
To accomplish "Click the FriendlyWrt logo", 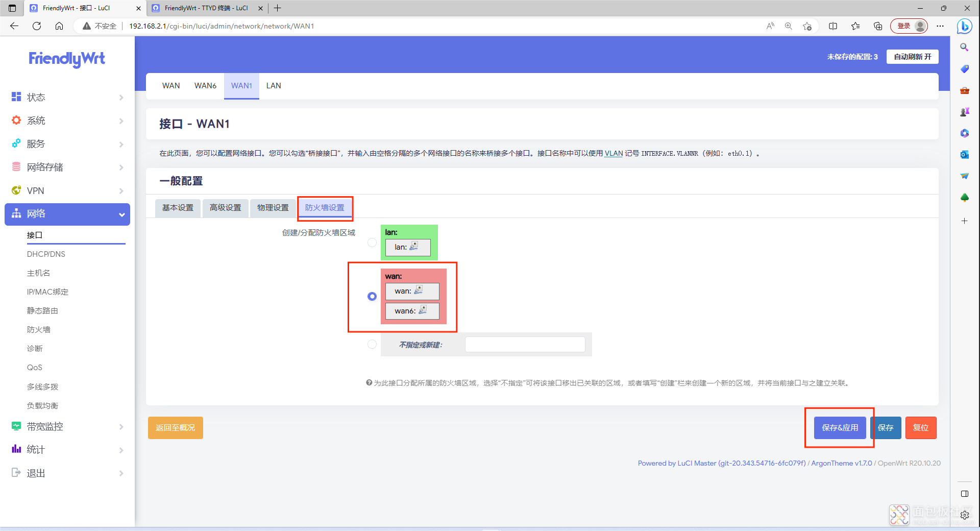I will 67,59.
